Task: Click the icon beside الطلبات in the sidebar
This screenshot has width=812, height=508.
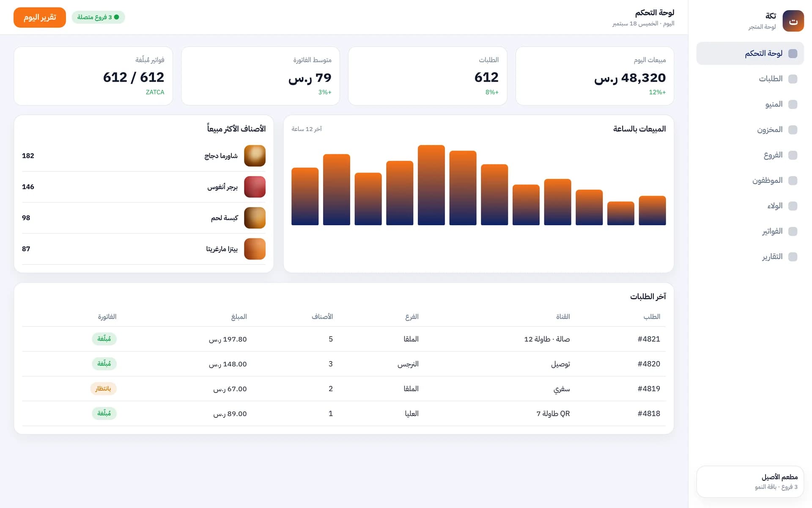Action: [x=793, y=79]
